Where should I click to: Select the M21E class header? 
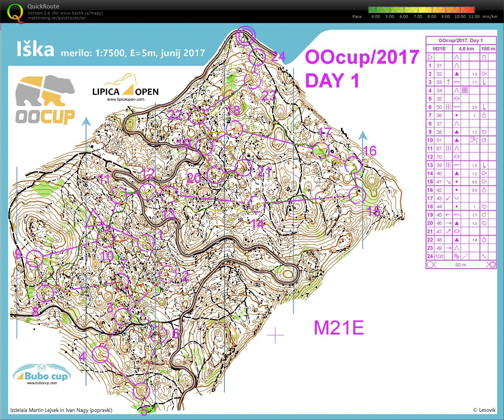click(440, 48)
